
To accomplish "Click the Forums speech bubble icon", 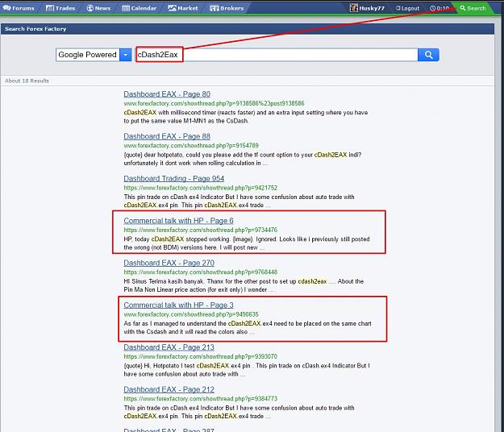I will (6, 8).
